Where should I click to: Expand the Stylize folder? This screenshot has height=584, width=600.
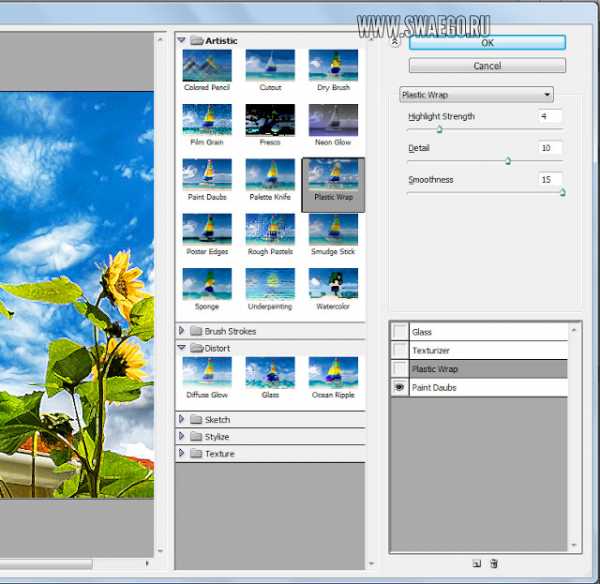coord(181,436)
